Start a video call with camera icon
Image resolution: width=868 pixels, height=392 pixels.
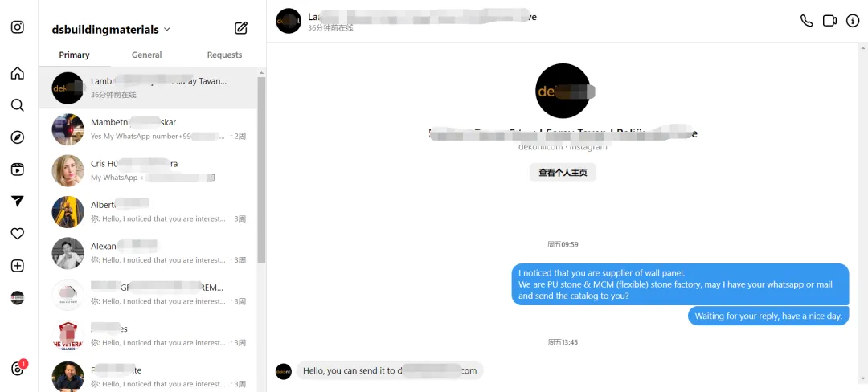829,21
